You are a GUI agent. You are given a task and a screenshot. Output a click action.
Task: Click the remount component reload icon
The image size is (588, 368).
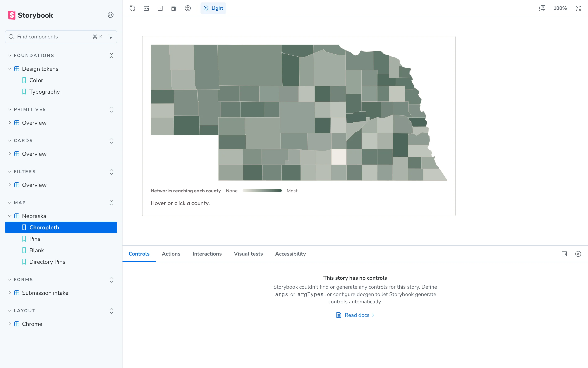pos(132,8)
